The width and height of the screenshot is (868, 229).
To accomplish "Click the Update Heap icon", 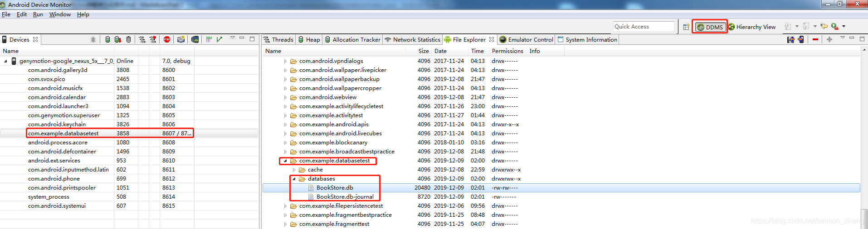I will click(107, 39).
